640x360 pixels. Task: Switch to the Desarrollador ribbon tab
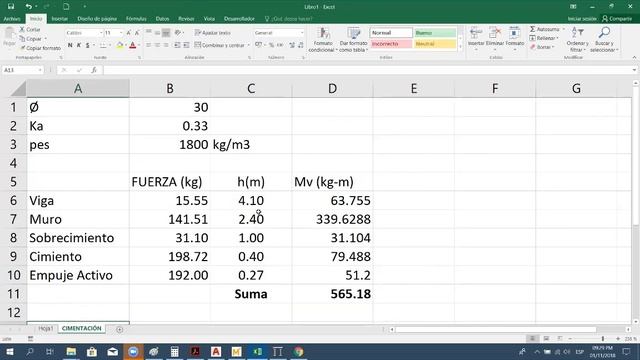[x=239, y=19]
